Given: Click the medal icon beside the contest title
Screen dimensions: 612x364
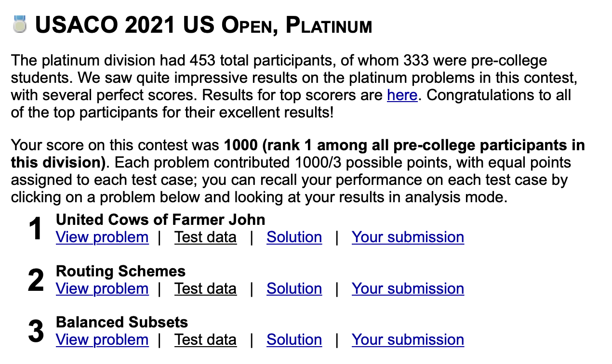Looking at the screenshot, I should (x=19, y=24).
